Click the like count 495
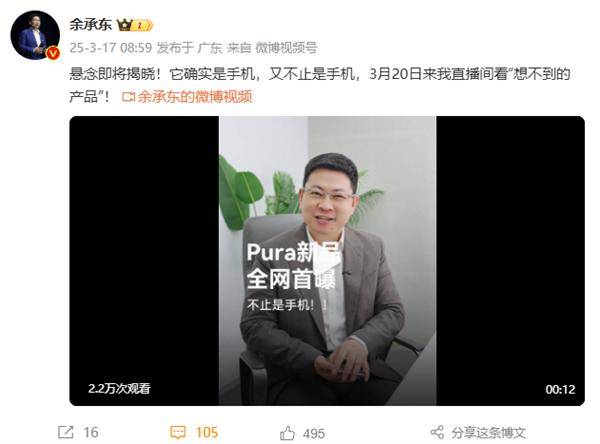The image size is (600, 444). pos(314,434)
